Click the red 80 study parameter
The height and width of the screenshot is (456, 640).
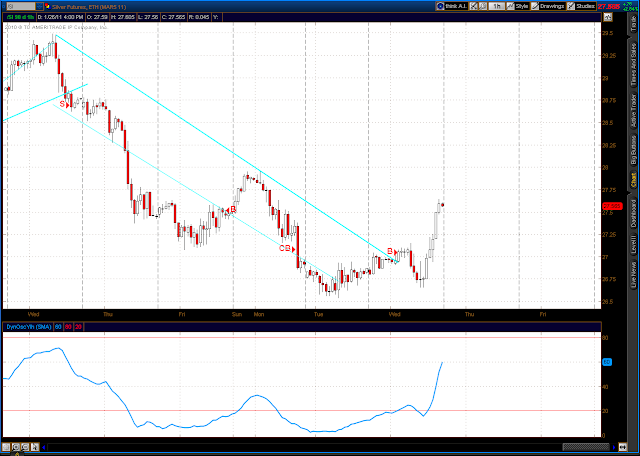tap(68, 327)
